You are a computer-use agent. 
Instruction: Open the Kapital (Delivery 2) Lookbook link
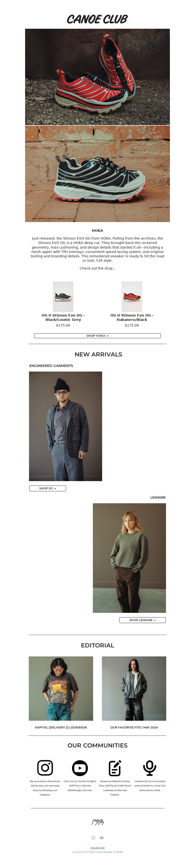[61, 727]
